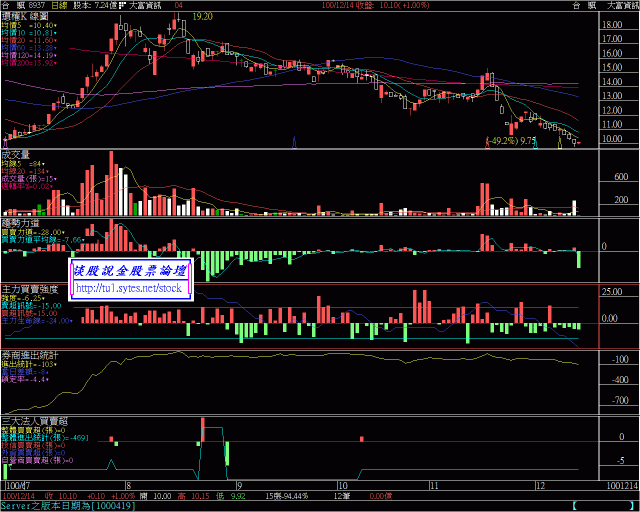Click the 18.00 price axis label
The image size is (640, 512).
[612, 25]
